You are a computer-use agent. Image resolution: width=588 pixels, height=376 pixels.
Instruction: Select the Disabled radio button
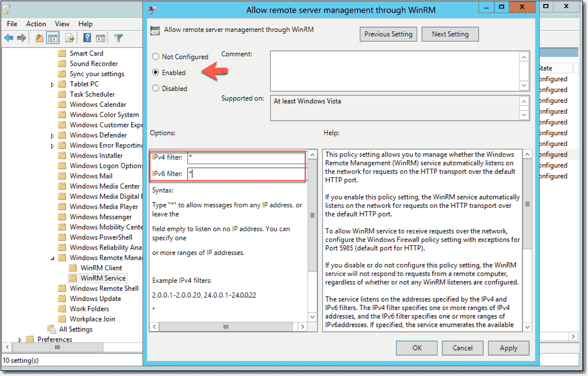(x=155, y=88)
